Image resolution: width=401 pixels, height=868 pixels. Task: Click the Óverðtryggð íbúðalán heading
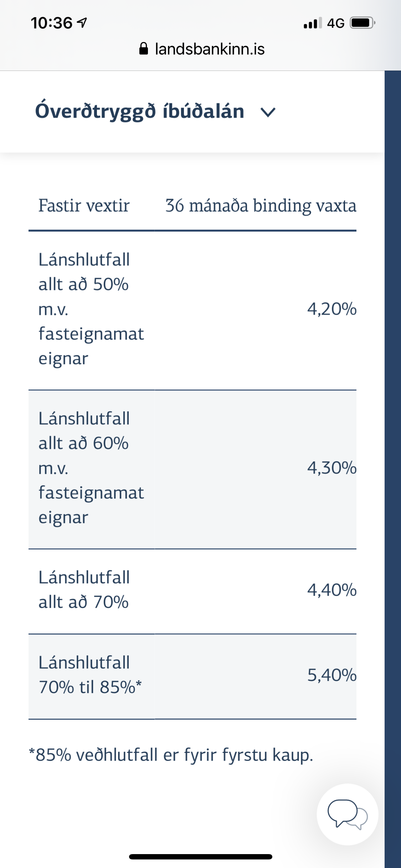tap(140, 111)
